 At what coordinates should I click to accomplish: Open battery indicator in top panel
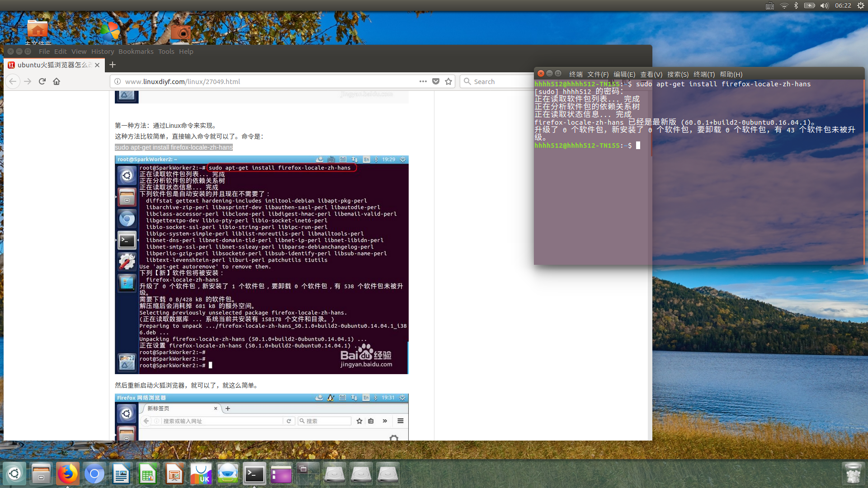click(x=810, y=5)
